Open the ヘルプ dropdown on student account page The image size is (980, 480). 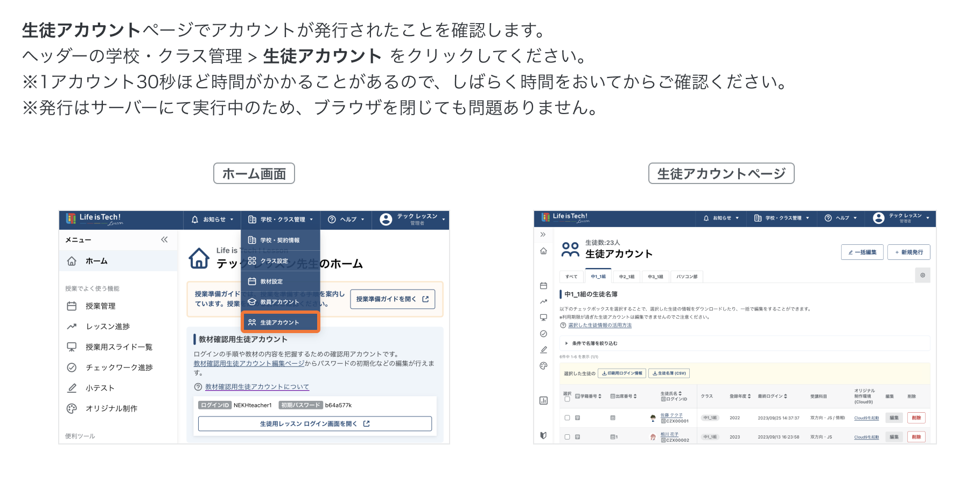click(841, 218)
